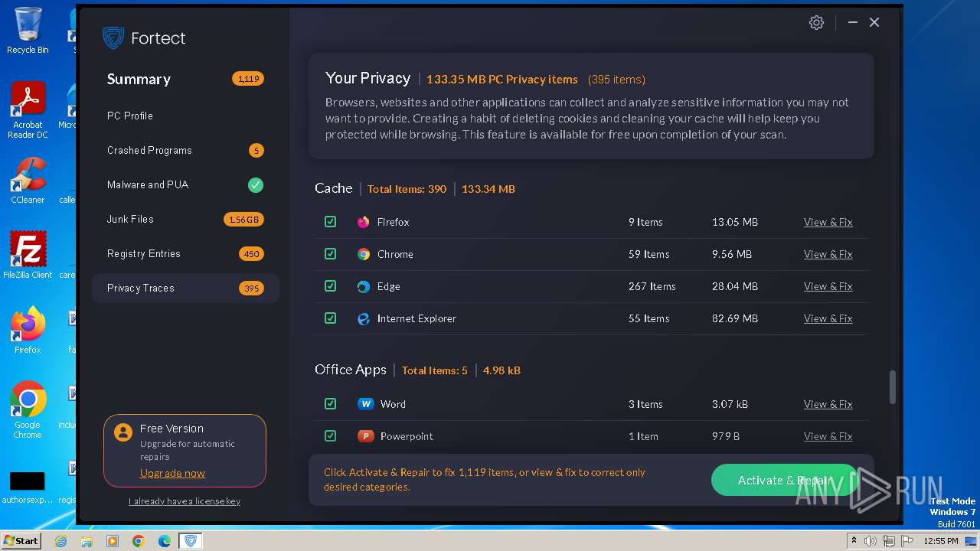
Task: Click View & Fix for Powerpoint
Action: [x=828, y=436]
